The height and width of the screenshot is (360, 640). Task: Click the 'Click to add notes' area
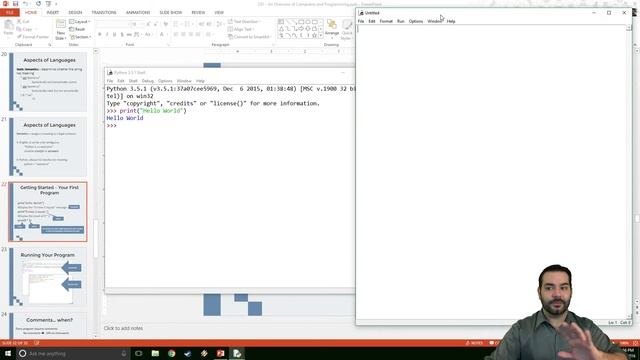(123, 328)
